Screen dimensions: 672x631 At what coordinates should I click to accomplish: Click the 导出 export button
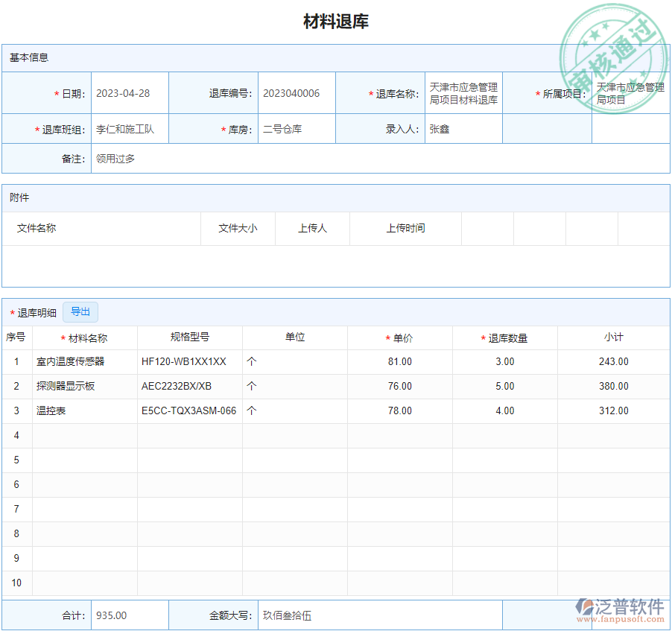click(x=80, y=312)
